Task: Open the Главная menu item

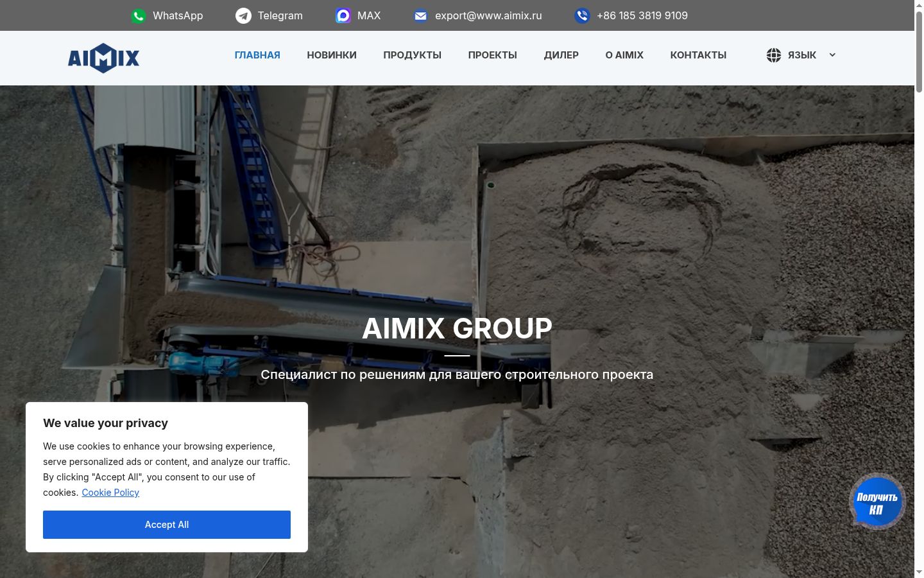Action: pyautogui.click(x=257, y=55)
